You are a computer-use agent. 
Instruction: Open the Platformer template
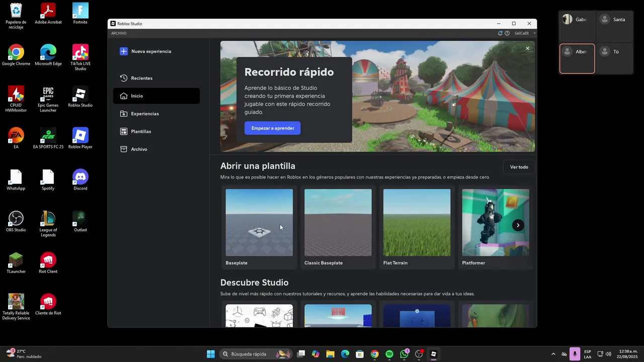click(x=496, y=228)
